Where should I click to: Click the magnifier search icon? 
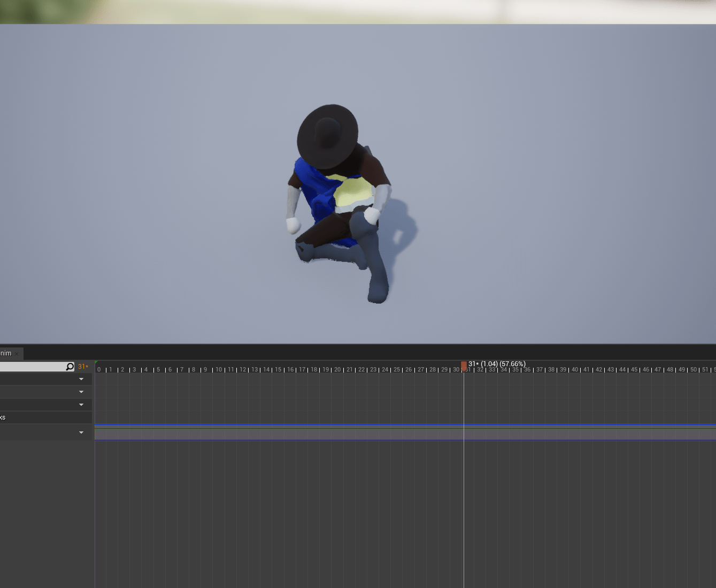click(70, 367)
